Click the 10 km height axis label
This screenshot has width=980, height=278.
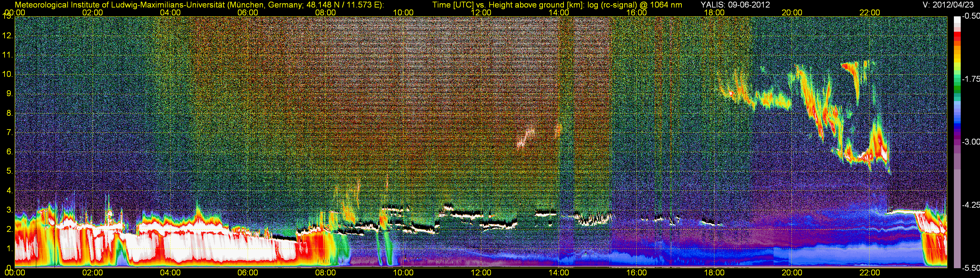tap(8, 74)
